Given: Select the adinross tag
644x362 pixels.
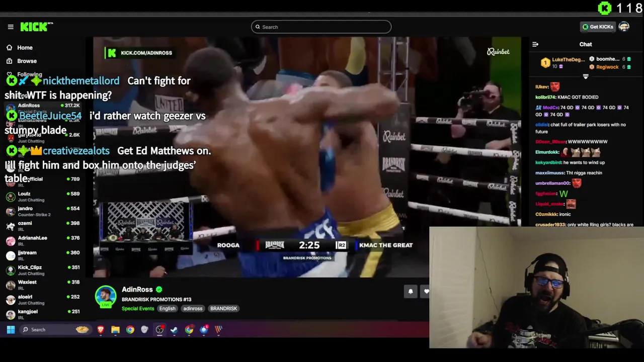Looking at the screenshot, I should click(193, 309).
